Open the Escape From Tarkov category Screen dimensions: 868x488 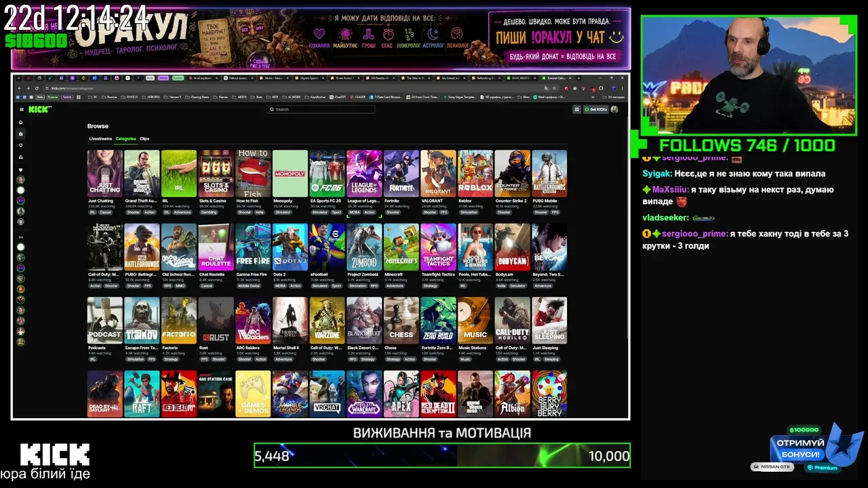click(x=142, y=321)
